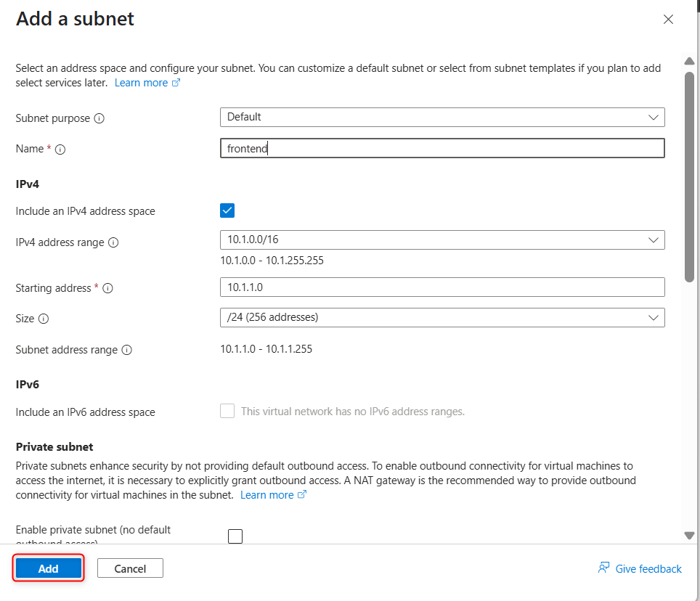
Task: Focus the Name input containing frontend
Action: click(x=442, y=148)
